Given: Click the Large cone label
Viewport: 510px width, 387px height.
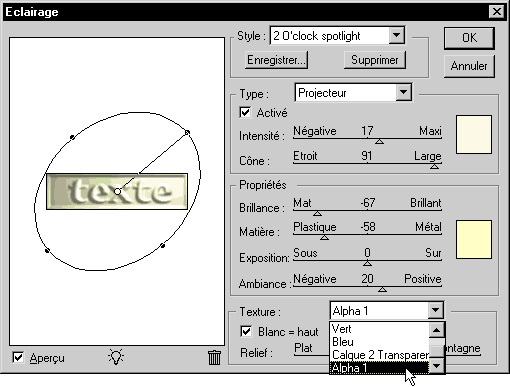Looking at the screenshot, I should (x=428, y=156).
